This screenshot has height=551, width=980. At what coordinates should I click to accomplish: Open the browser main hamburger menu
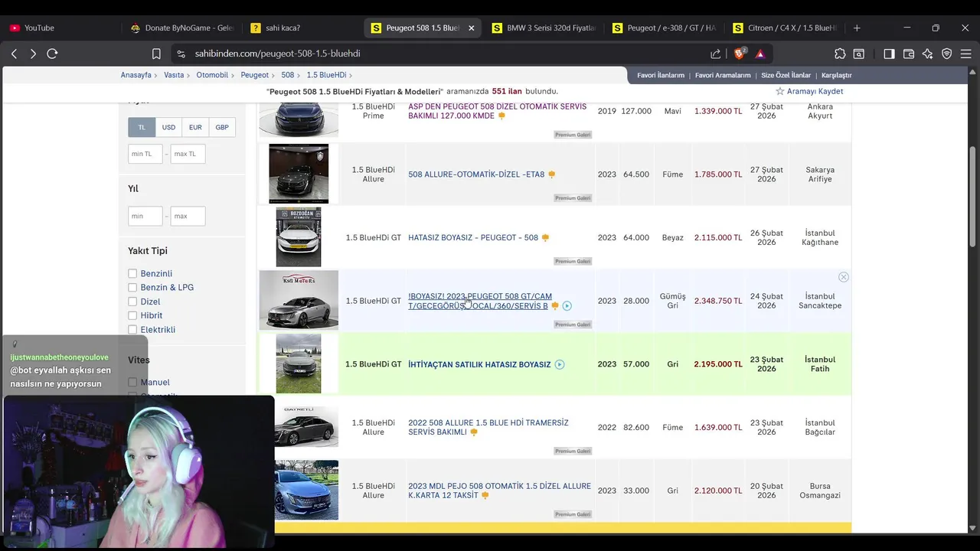(966, 54)
